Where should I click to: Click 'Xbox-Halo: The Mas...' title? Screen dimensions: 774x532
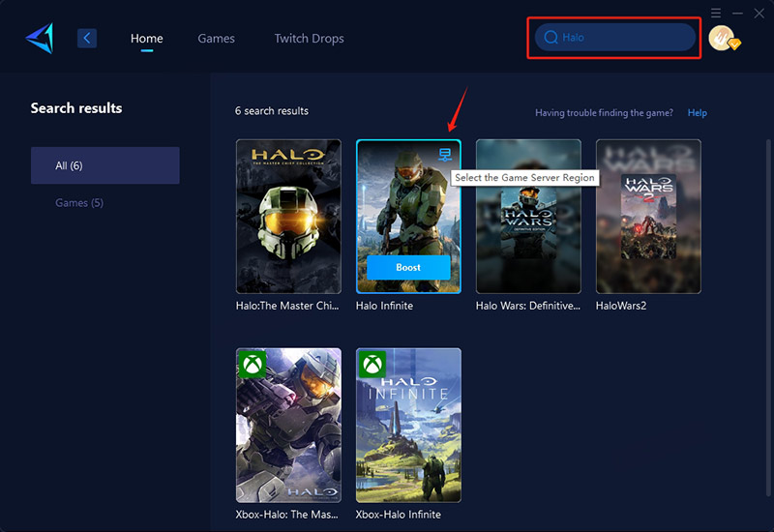pos(286,515)
